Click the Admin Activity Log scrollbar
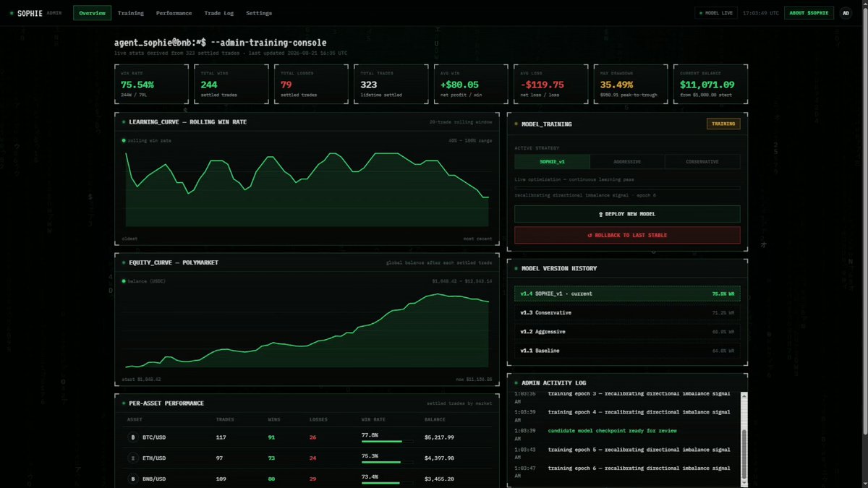The height and width of the screenshot is (488, 868). click(744, 440)
